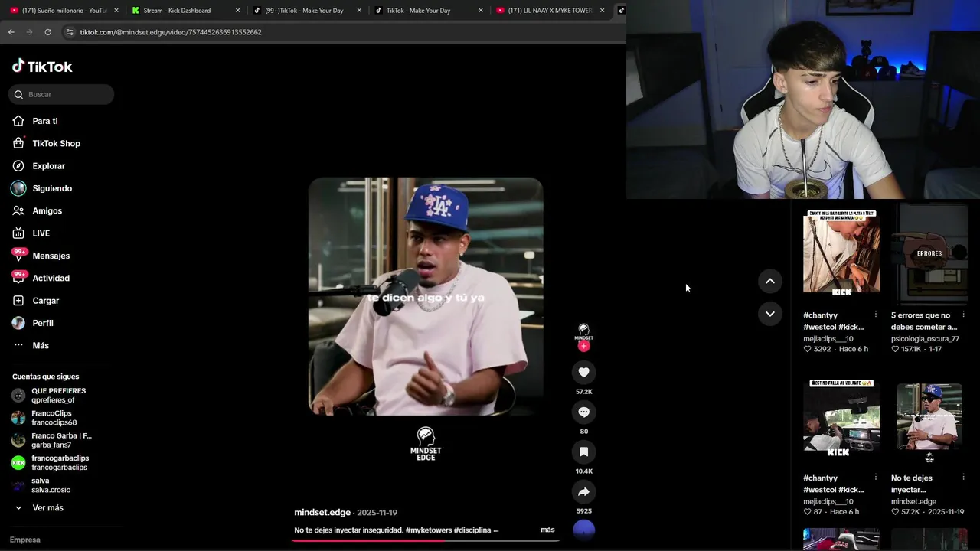Open options for second #chantyy video
980x551 pixels.
point(876,478)
